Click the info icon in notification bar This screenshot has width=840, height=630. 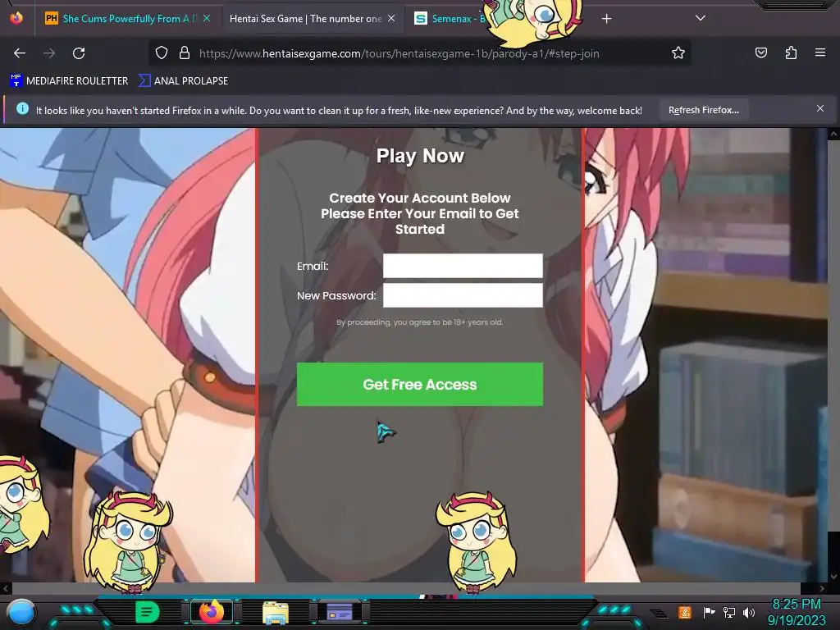(22, 109)
